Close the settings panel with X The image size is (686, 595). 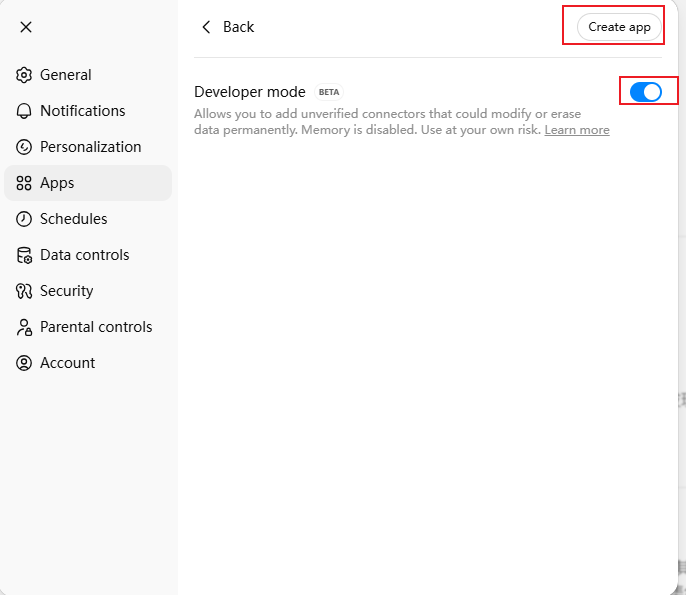click(26, 27)
